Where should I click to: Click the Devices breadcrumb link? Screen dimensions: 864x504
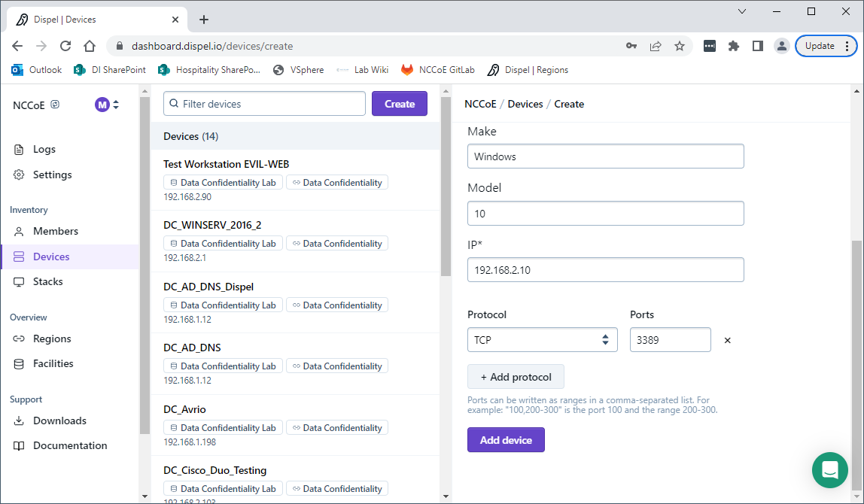click(525, 104)
